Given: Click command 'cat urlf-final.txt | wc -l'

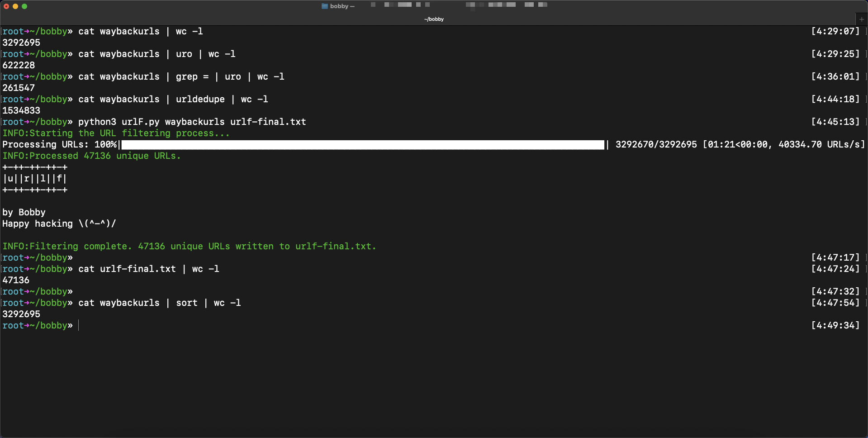Looking at the screenshot, I should click(x=149, y=269).
